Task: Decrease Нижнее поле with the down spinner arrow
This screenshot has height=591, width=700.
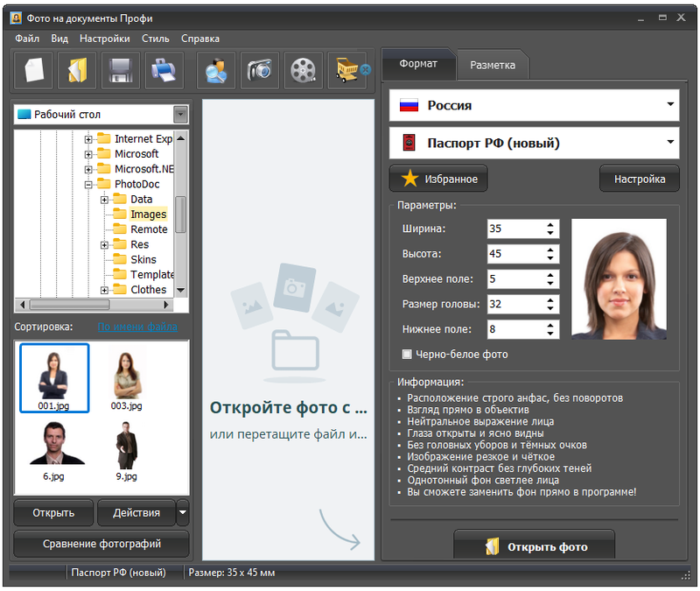Action: coord(550,334)
